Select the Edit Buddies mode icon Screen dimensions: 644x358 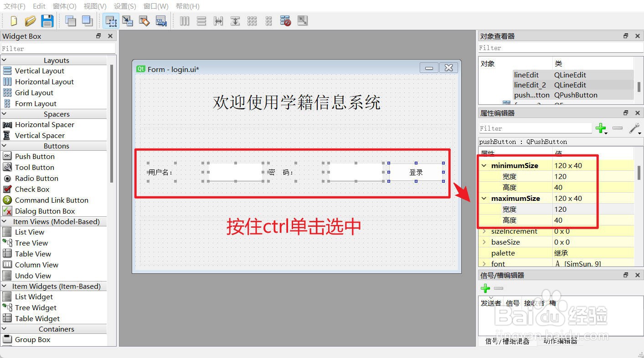pos(144,20)
